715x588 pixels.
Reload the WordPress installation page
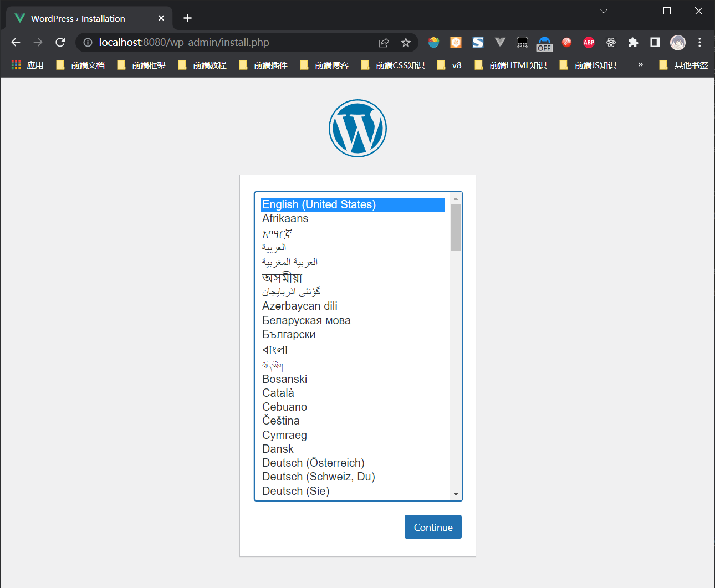[60, 43]
